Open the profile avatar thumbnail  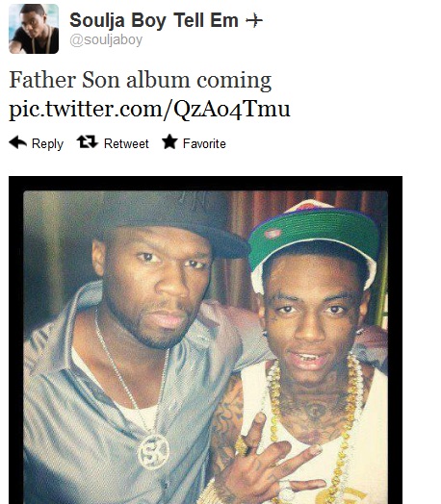(x=34, y=29)
